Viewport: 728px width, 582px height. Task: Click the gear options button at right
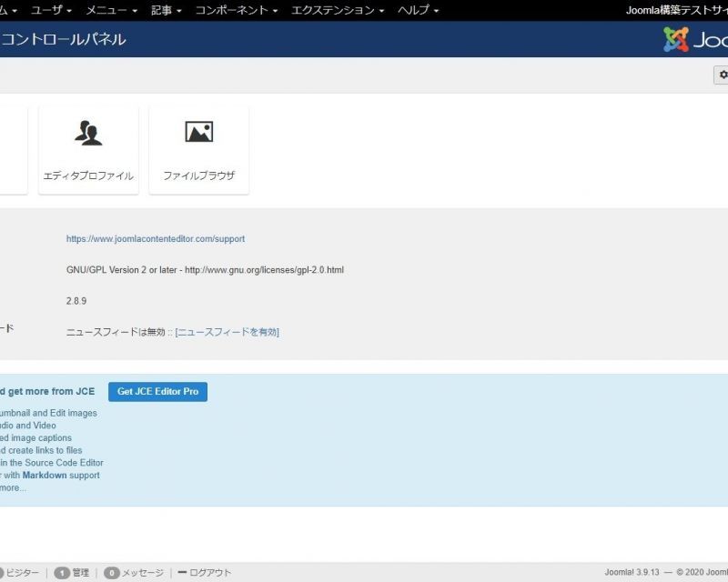(723, 75)
